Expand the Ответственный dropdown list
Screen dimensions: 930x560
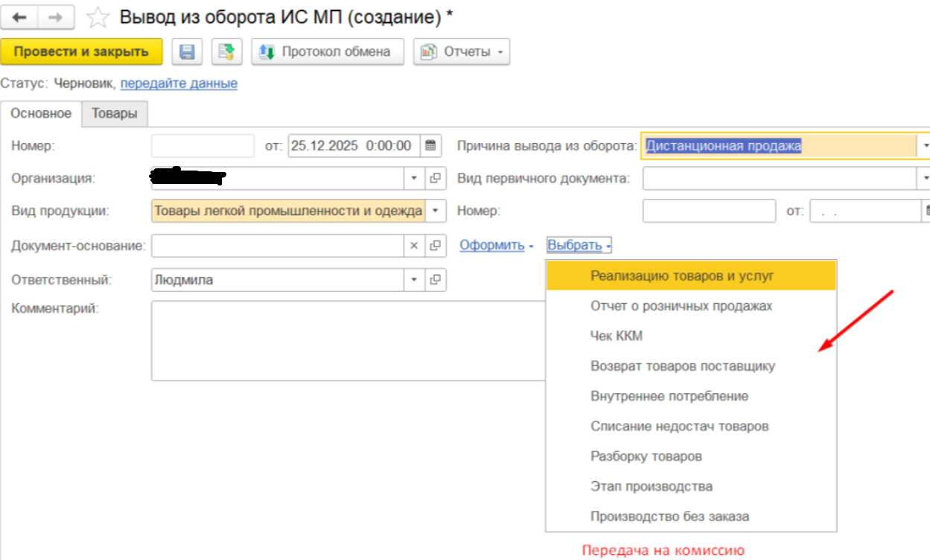pos(415,280)
